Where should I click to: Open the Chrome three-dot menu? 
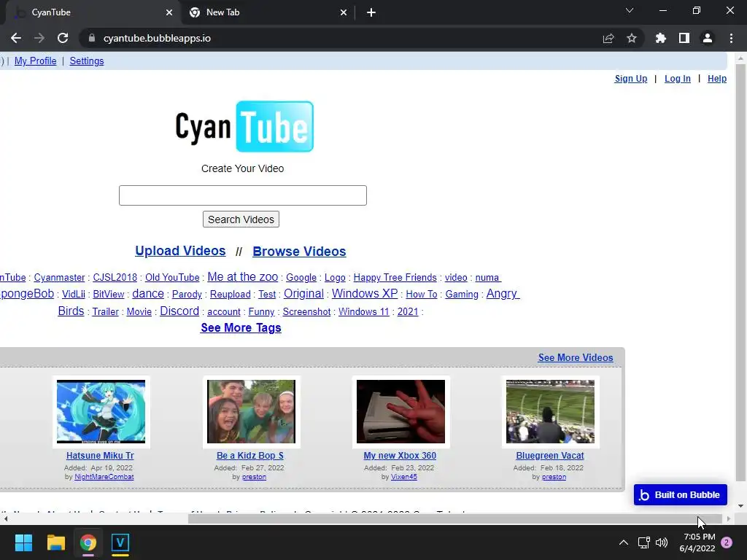click(731, 38)
